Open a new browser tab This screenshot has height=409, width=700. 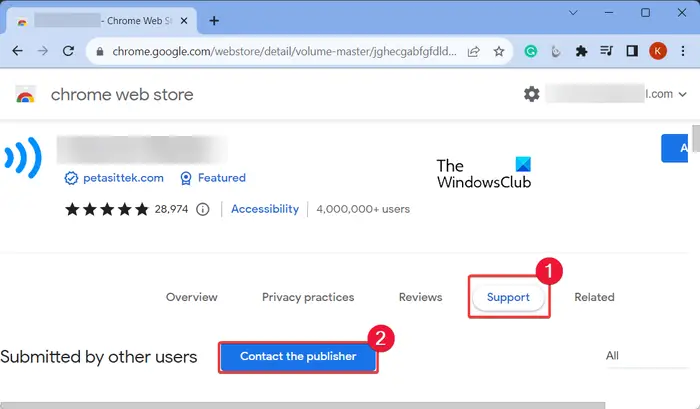[214, 21]
